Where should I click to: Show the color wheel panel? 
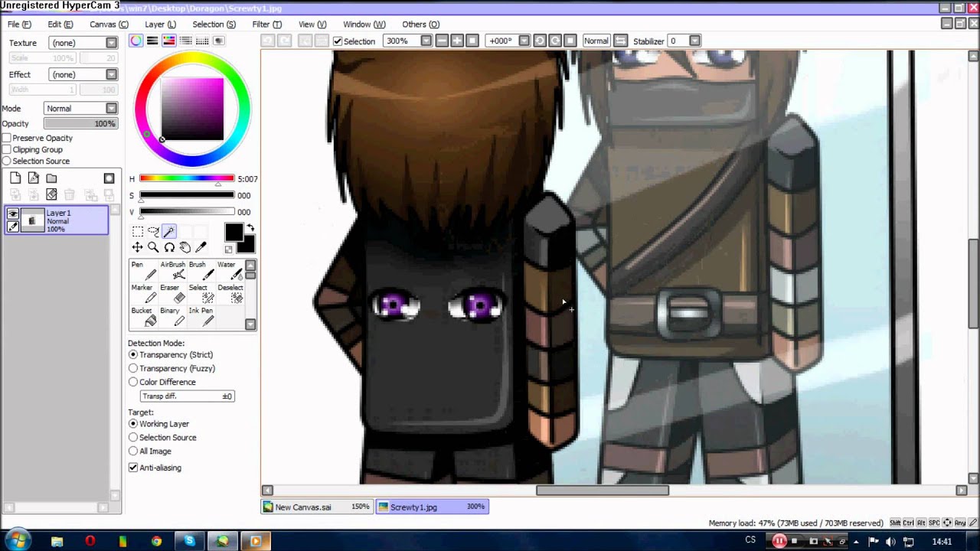coord(136,41)
